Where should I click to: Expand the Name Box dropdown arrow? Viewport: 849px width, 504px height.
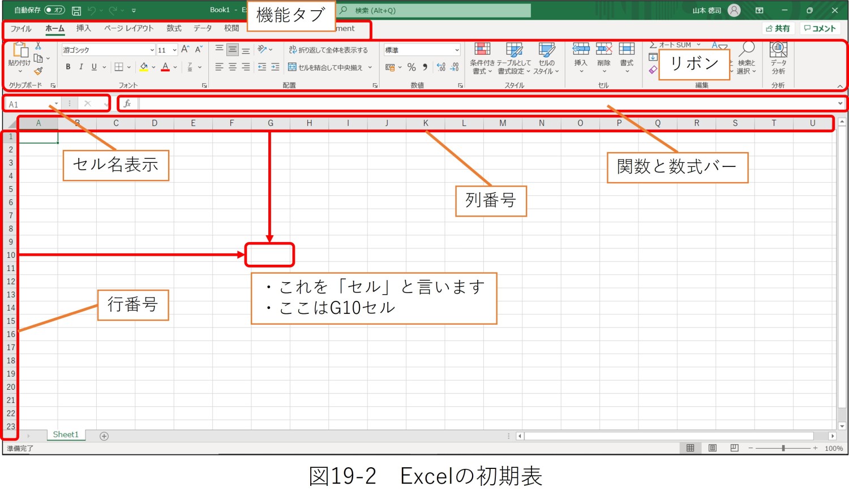(56, 104)
